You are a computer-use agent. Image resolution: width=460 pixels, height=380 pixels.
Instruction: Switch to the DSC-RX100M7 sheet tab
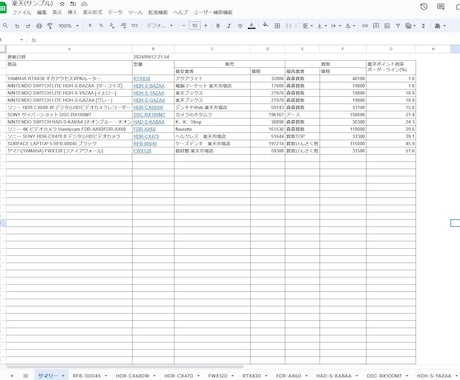pos(384,376)
